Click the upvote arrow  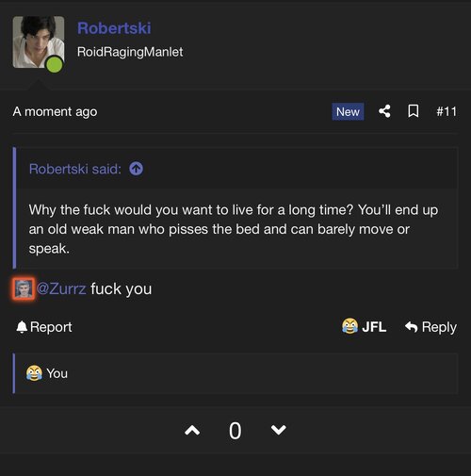pyautogui.click(x=192, y=430)
